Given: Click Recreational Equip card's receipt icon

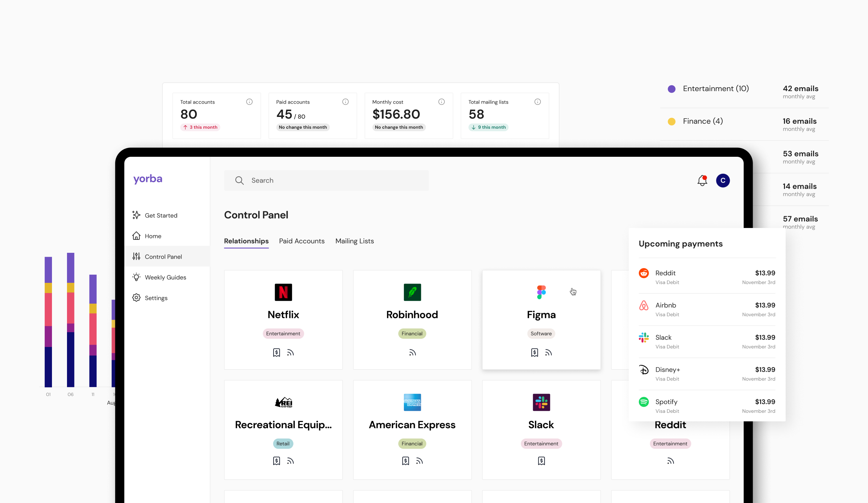Looking at the screenshot, I should (276, 461).
